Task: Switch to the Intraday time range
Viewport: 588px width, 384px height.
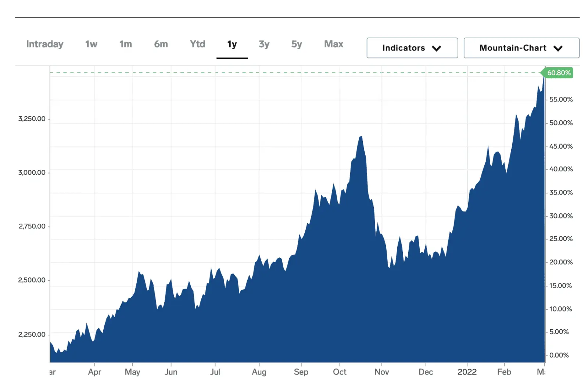Action: (x=44, y=44)
